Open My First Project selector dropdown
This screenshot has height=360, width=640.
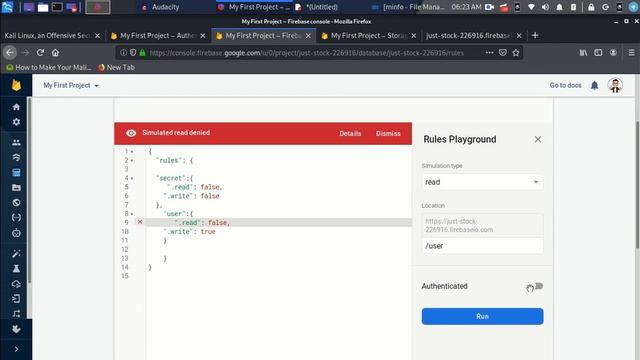click(x=71, y=85)
